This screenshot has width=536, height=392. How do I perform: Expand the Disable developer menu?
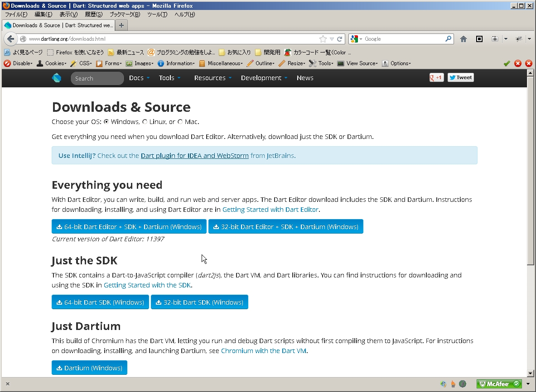click(x=18, y=63)
